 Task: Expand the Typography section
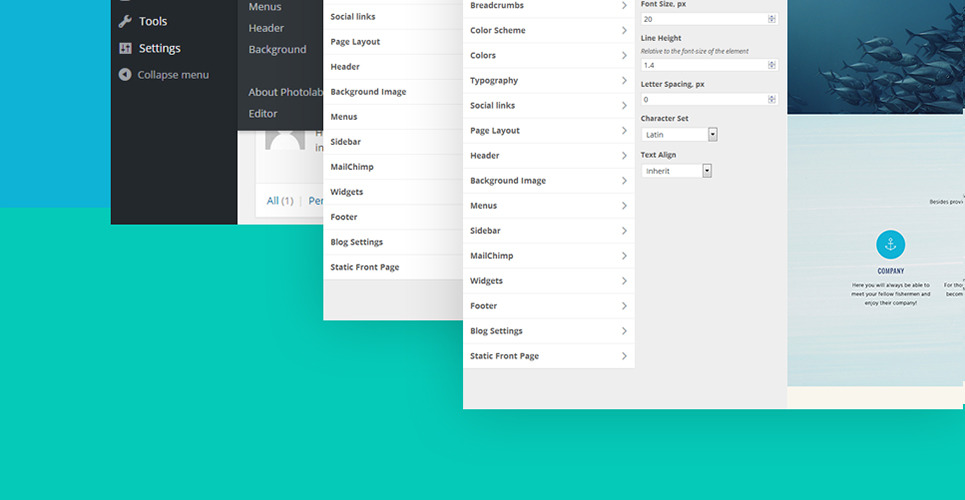(x=548, y=81)
